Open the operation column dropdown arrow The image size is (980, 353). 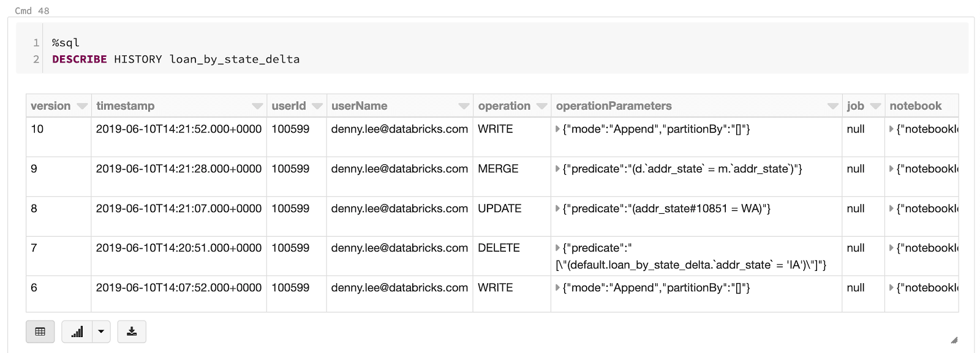point(541,106)
